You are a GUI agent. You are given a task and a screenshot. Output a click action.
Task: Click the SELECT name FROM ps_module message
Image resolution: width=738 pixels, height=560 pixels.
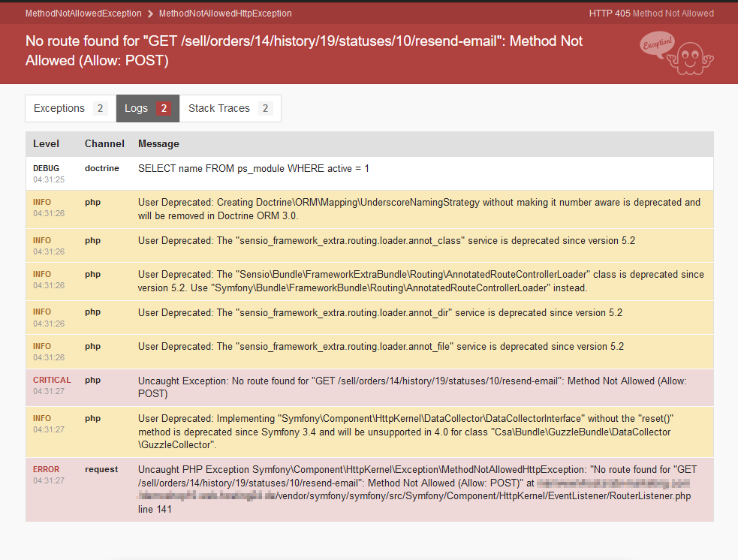coord(254,168)
